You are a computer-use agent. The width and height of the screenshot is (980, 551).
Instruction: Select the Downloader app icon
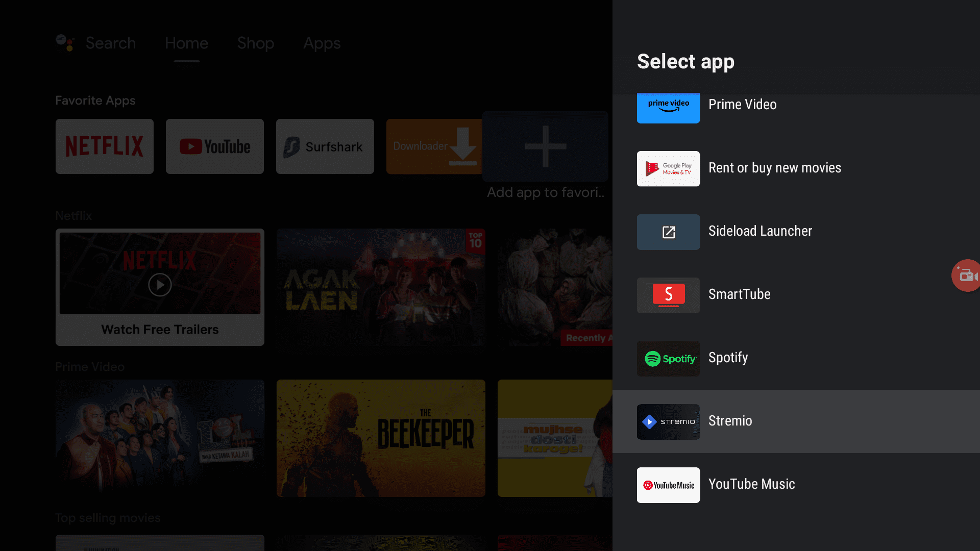tap(434, 146)
